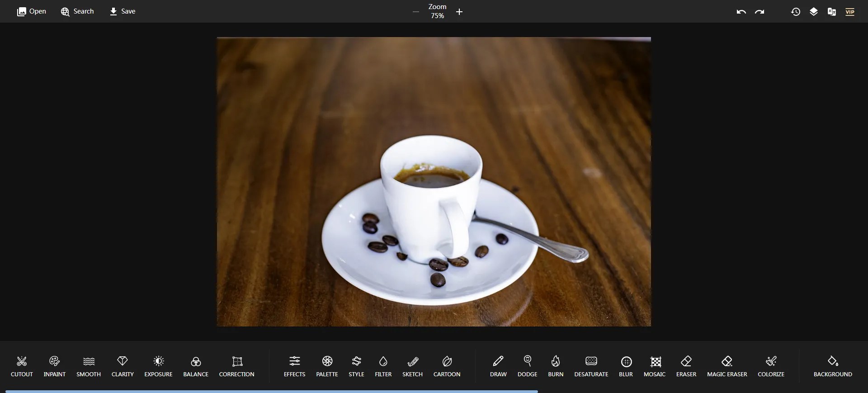Select the Mosaic tool

(x=655, y=366)
